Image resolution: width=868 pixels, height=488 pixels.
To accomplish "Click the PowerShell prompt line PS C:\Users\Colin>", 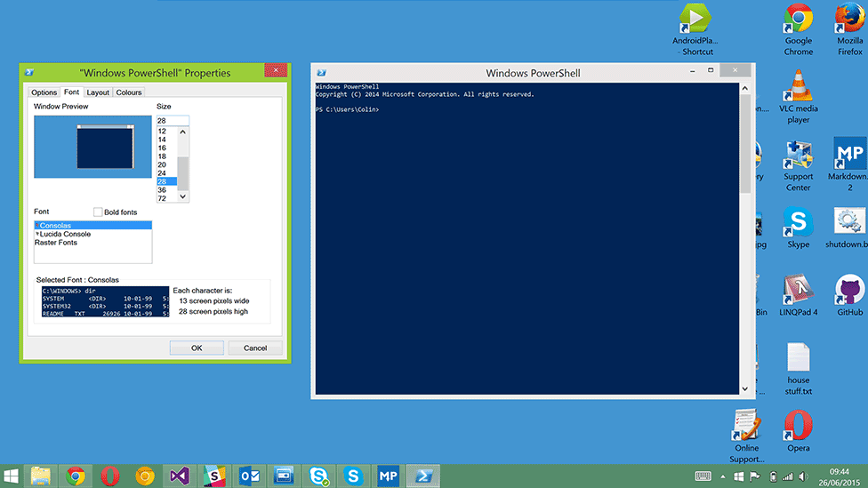I will pyautogui.click(x=348, y=109).
